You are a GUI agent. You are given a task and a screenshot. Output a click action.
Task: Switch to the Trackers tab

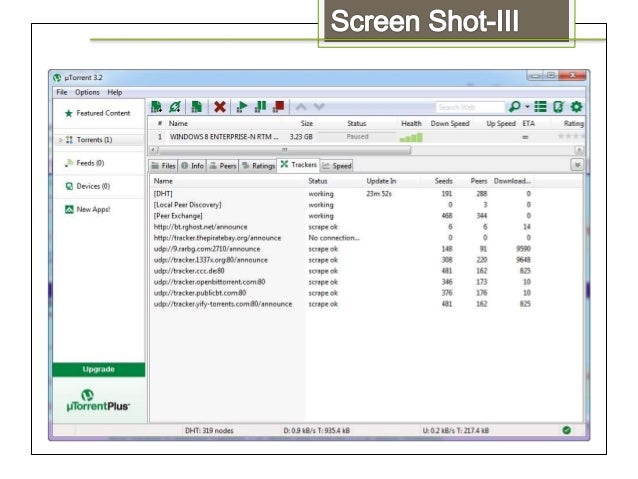299,164
